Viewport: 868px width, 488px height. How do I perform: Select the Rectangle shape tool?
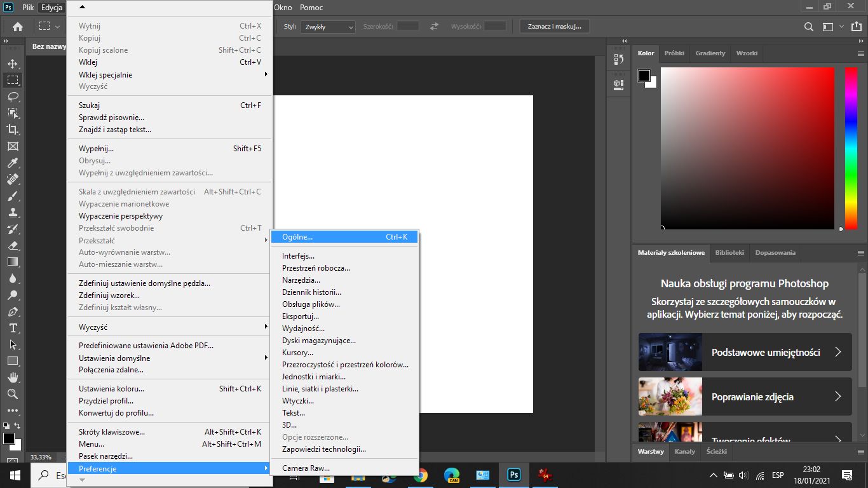12,361
